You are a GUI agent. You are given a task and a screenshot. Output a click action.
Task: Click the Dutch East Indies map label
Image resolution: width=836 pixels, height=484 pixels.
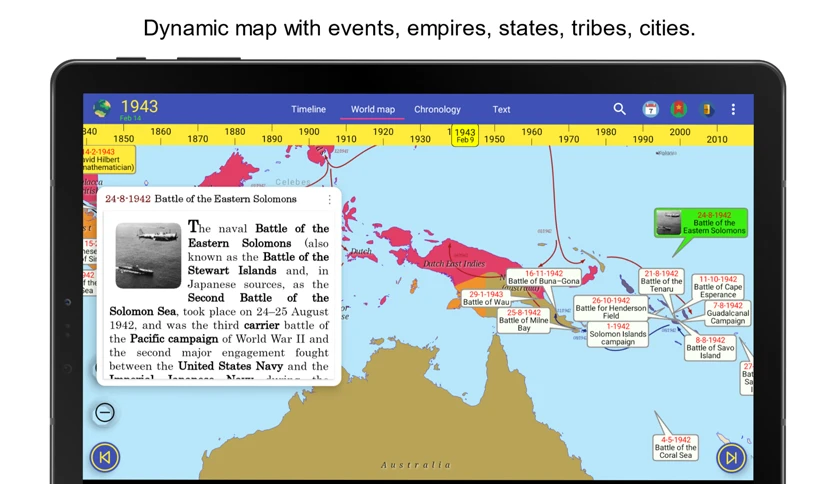point(454,263)
